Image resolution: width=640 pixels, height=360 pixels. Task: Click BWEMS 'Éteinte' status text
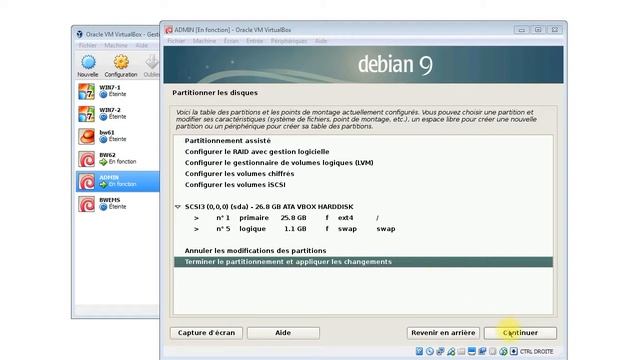click(118, 207)
